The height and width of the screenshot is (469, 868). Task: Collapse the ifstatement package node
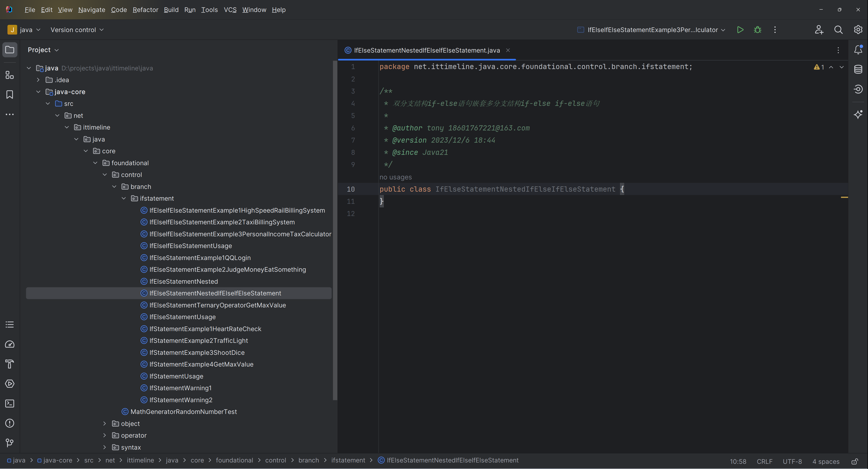pos(124,198)
